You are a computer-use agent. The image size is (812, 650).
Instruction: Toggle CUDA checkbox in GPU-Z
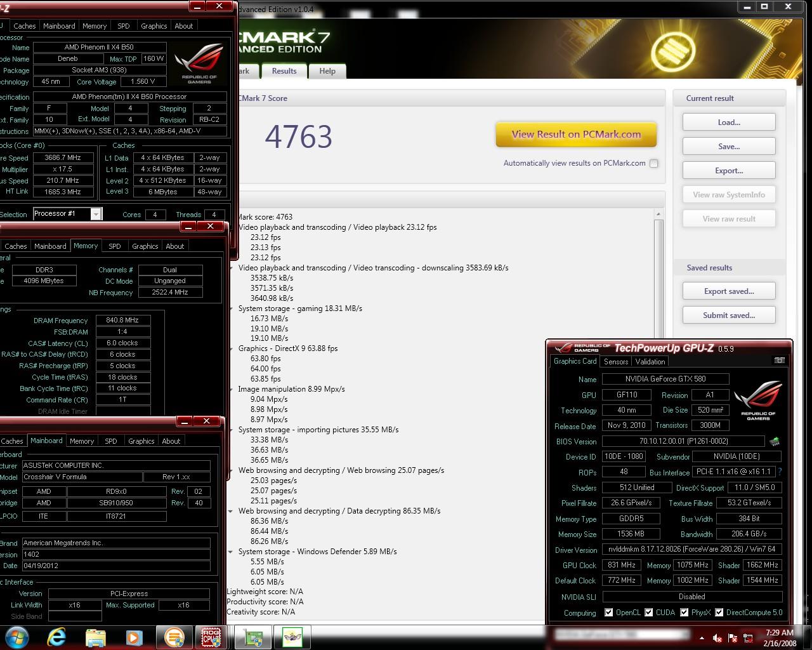click(x=649, y=613)
